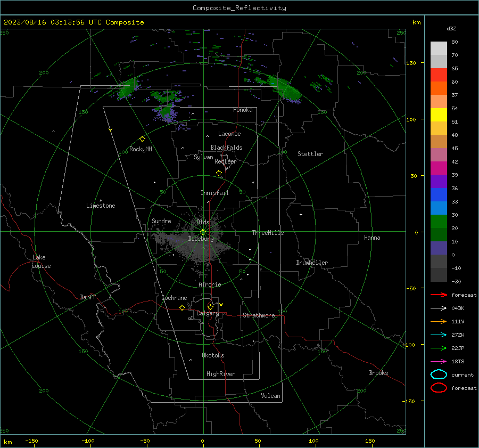
Task: Click the Blackfalds city label
Action: pyautogui.click(x=226, y=148)
